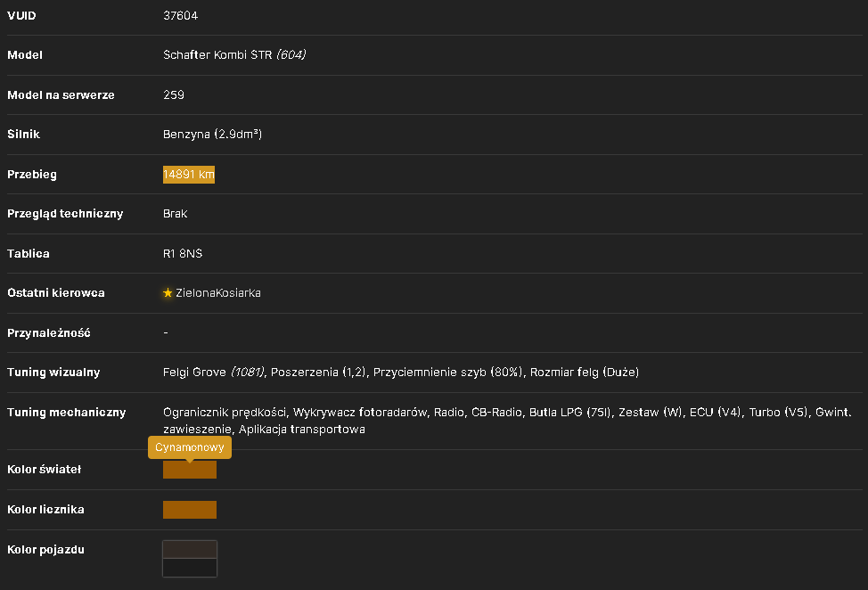Click the Przyciemnienie szyb (80%) entry

[x=447, y=372]
